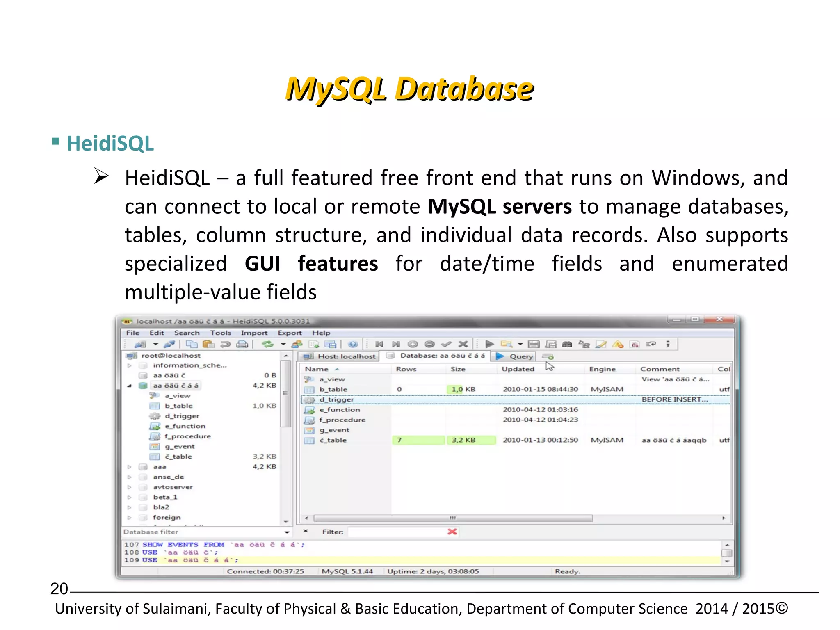The height and width of the screenshot is (630, 840).
Task: Click the Paste clipboard toolbar icon
Action: pos(208,344)
